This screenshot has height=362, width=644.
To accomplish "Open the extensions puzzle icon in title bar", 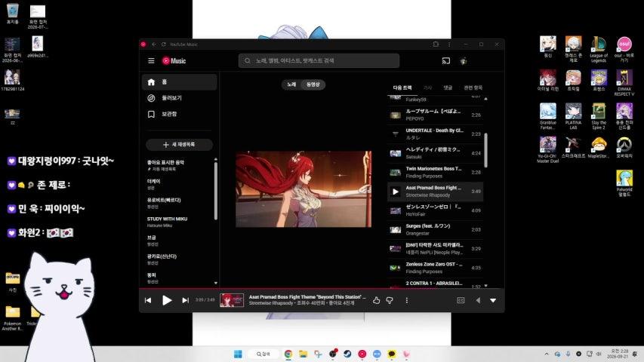I will 436,44.
